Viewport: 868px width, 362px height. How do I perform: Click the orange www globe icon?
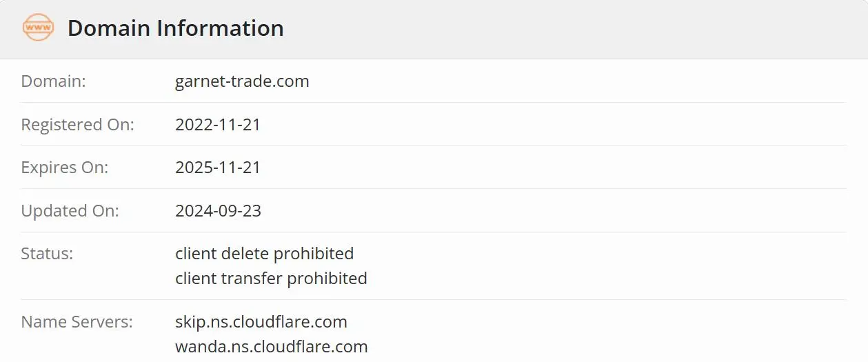(38, 28)
